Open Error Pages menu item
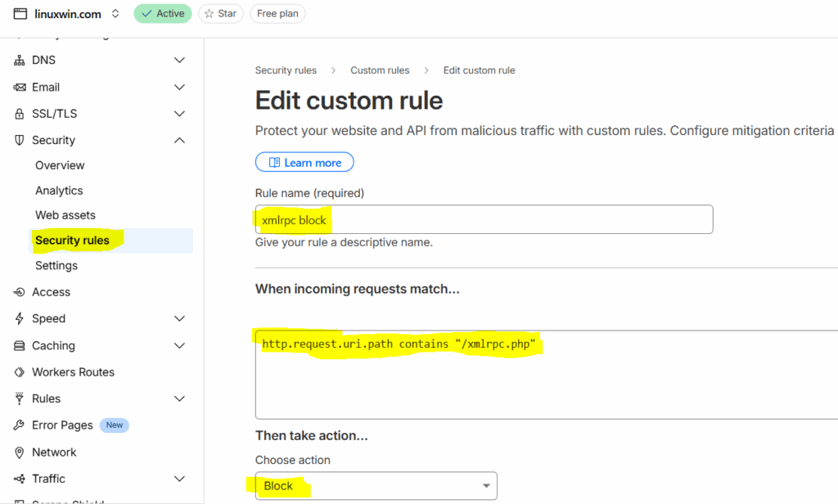Screen dimensions: 838x504 click(62, 425)
